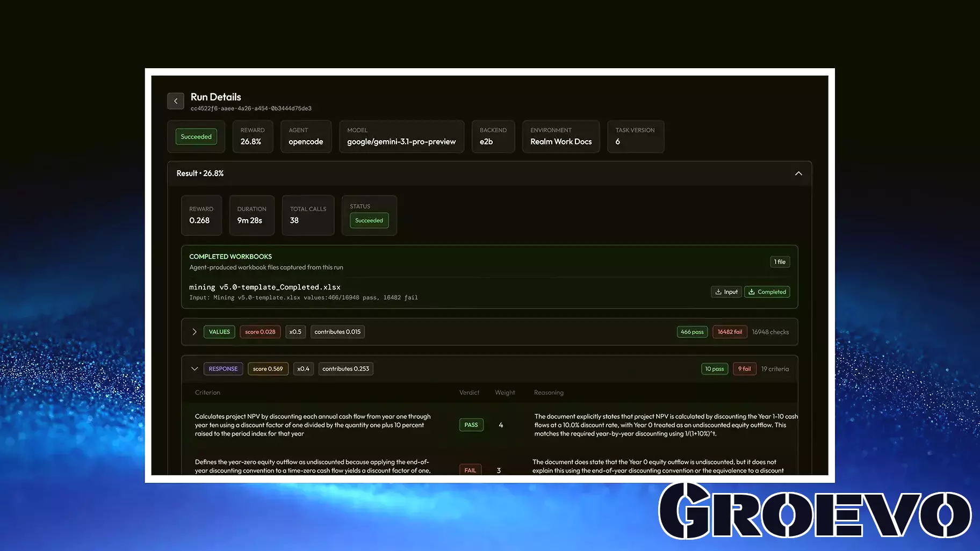Screen dimensions: 980x551
Task: Click the x0.4 weight badge
Action: [303, 369]
